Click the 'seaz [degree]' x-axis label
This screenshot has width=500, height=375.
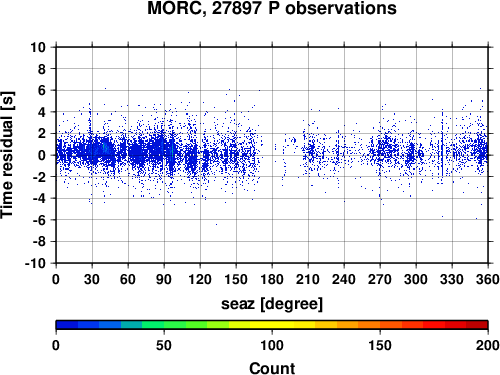pos(272,304)
